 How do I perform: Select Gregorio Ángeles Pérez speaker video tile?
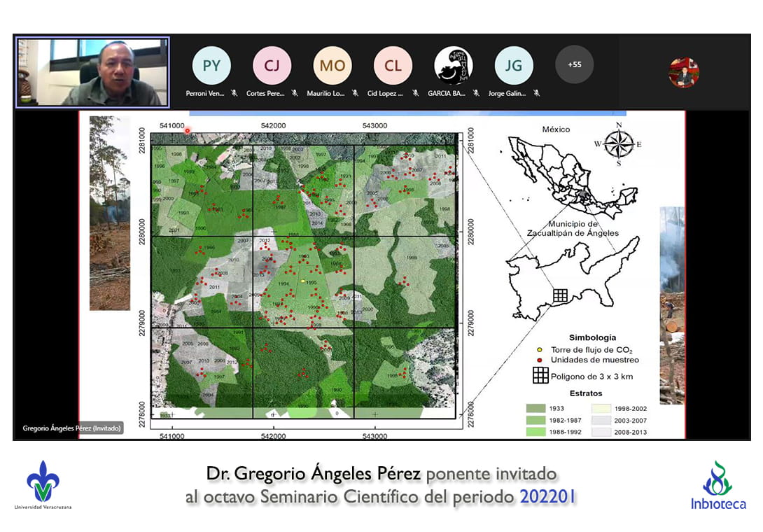pyautogui.click(x=92, y=72)
